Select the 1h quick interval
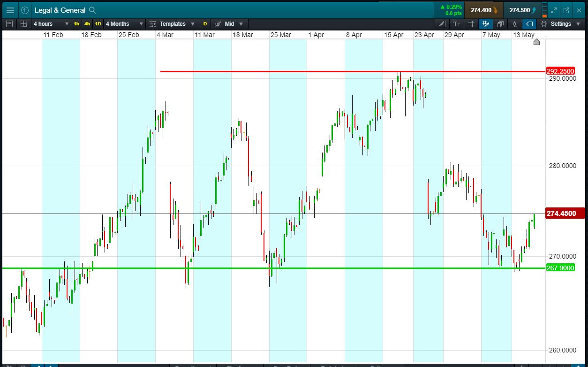 (x=76, y=23)
